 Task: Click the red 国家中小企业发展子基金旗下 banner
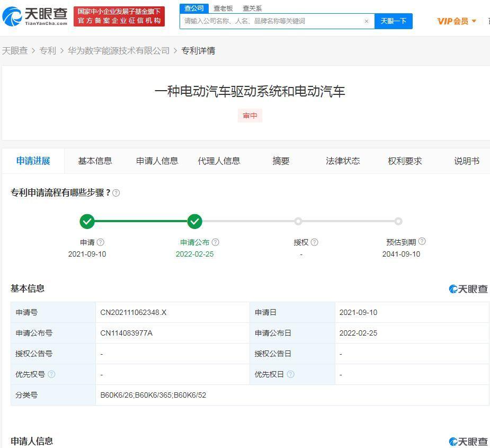(119, 16)
